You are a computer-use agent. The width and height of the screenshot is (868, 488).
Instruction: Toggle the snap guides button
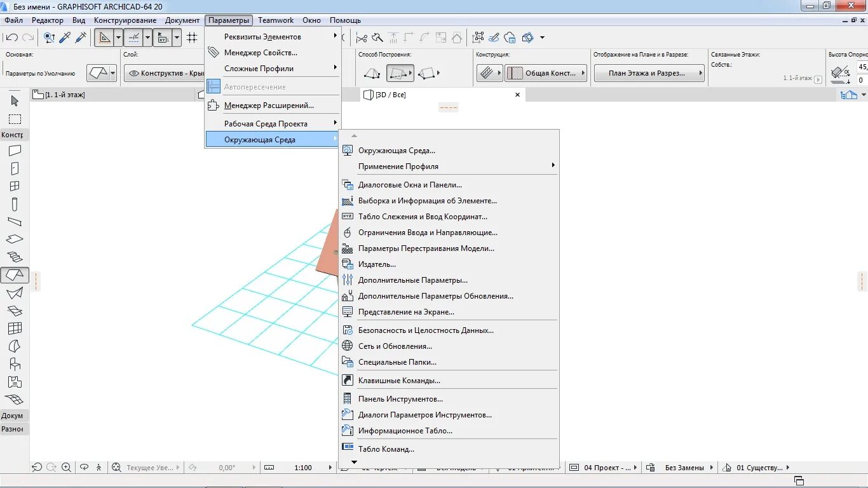click(133, 37)
